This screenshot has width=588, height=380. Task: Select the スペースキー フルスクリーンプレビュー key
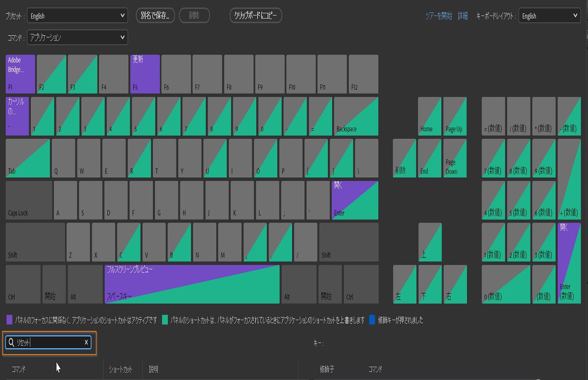click(192, 284)
